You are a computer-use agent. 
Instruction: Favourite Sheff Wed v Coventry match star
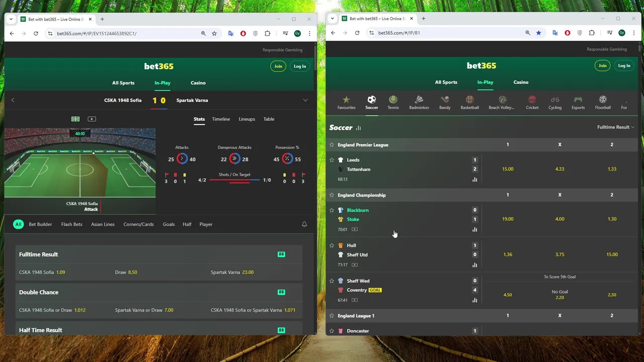pyautogui.click(x=332, y=281)
